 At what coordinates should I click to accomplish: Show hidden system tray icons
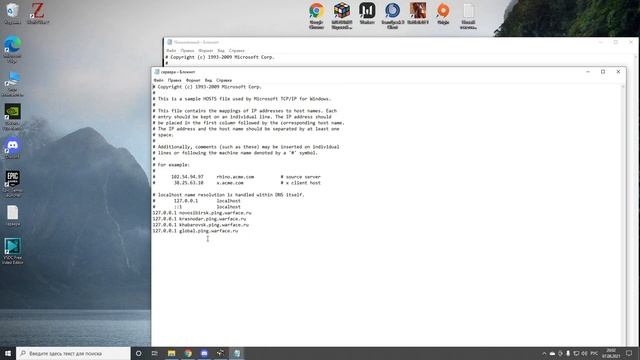544,353
